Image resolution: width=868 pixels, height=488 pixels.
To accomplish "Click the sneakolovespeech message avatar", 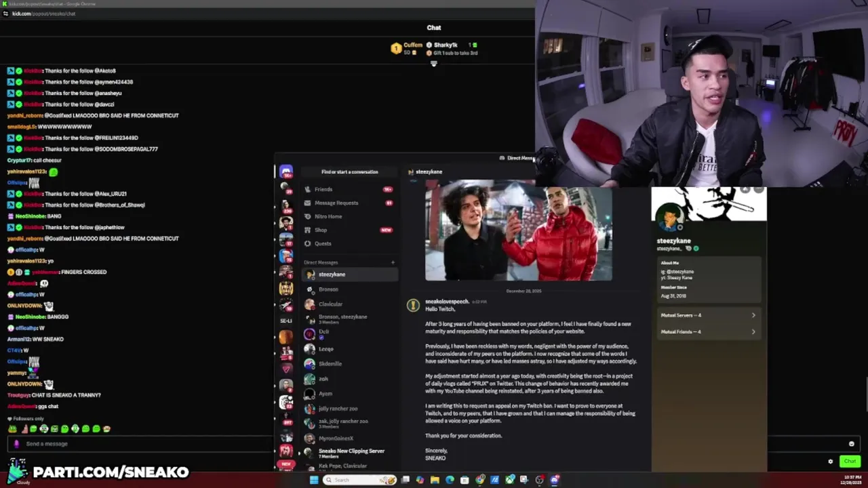I will point(413,305).
